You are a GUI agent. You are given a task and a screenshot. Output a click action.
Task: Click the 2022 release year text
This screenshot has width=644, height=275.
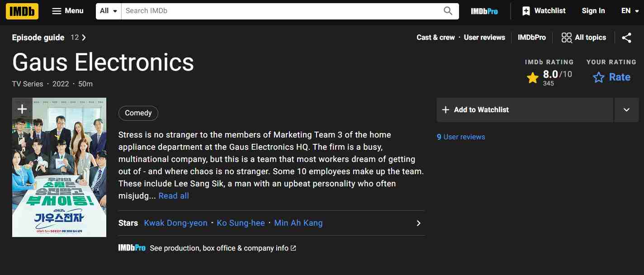pyautogui.click(x=61, y=84)
